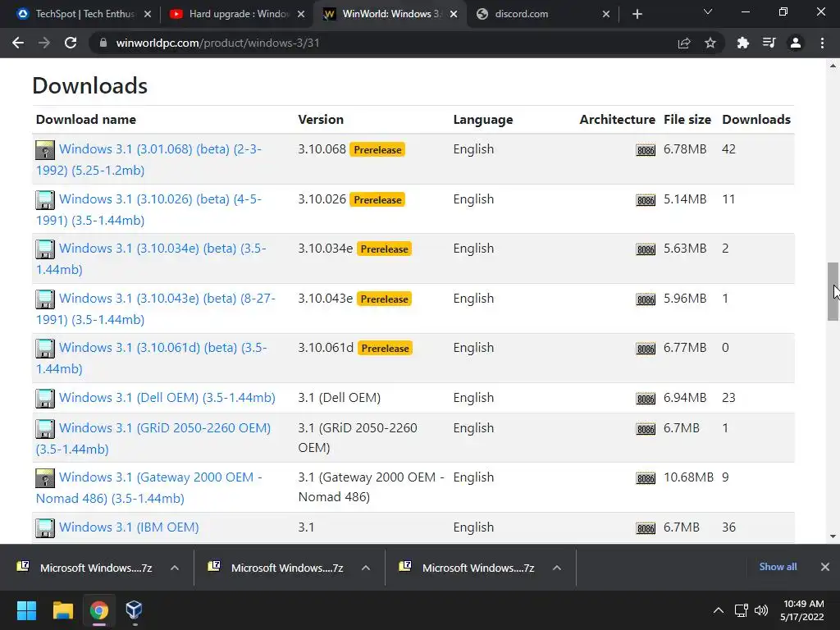Click the floppy icon for Windows 3.1 (3.10.061d)
Viewport: 840px width, 630px height.
(x=45, y=348)
